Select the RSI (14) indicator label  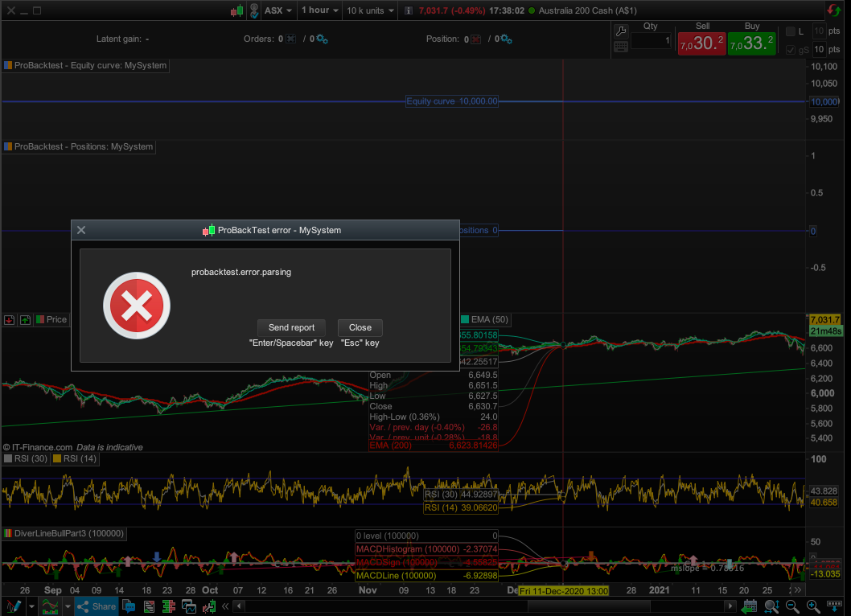tap(75, 458)
